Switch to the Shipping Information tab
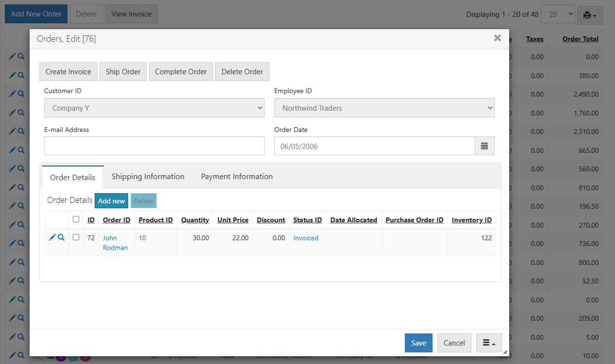This screenshot has width=615, height=364. pyautogui.click(x=148, y=177)
